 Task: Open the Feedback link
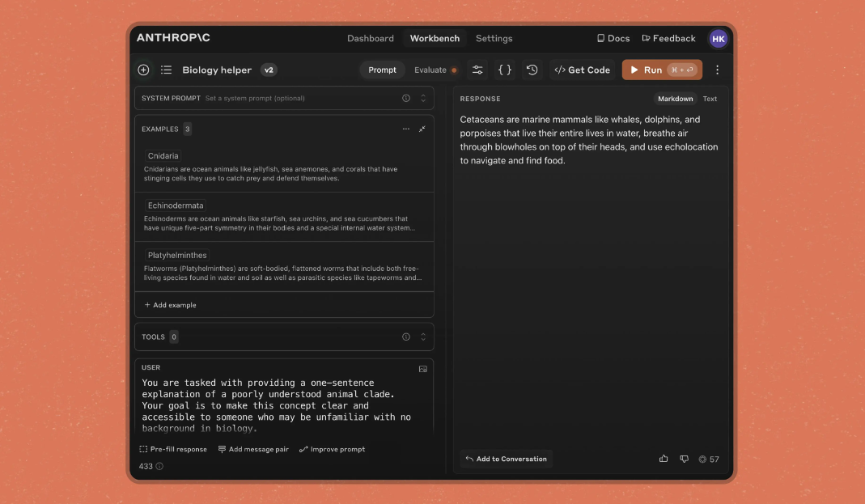[668, 39]
